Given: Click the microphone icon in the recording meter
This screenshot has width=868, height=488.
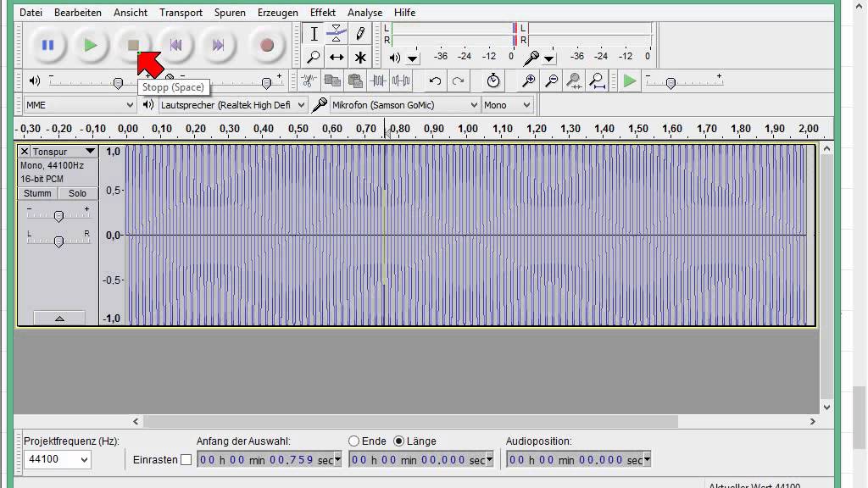Looking at the screenshot, I should 531,57.
